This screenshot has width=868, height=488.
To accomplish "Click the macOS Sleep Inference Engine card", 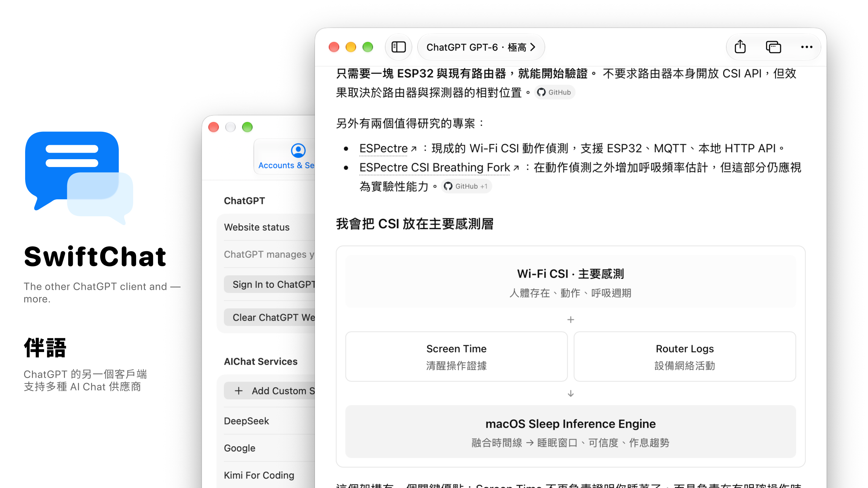I will pyautogui.click(x=570, y=432).
